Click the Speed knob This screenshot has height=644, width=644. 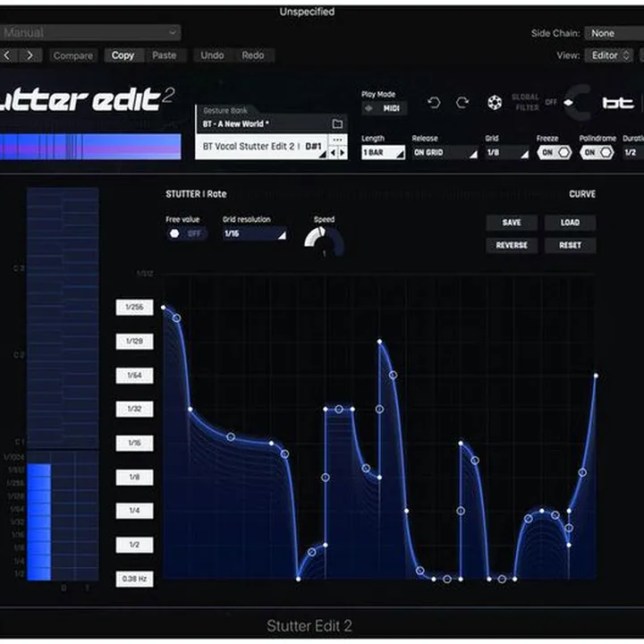(324, 242)
